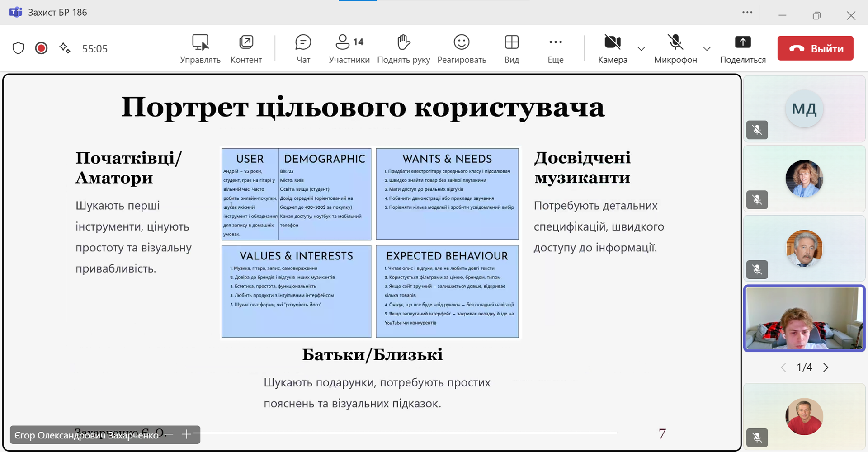Click the Поделиться share screen button
Screen dimensions: 868x452
pos(742,48)
